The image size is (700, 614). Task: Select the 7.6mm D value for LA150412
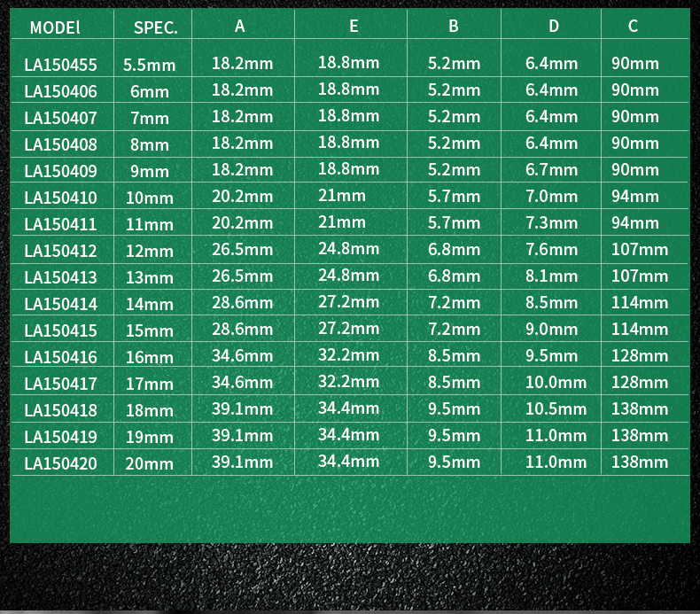(x=551, y=249)
